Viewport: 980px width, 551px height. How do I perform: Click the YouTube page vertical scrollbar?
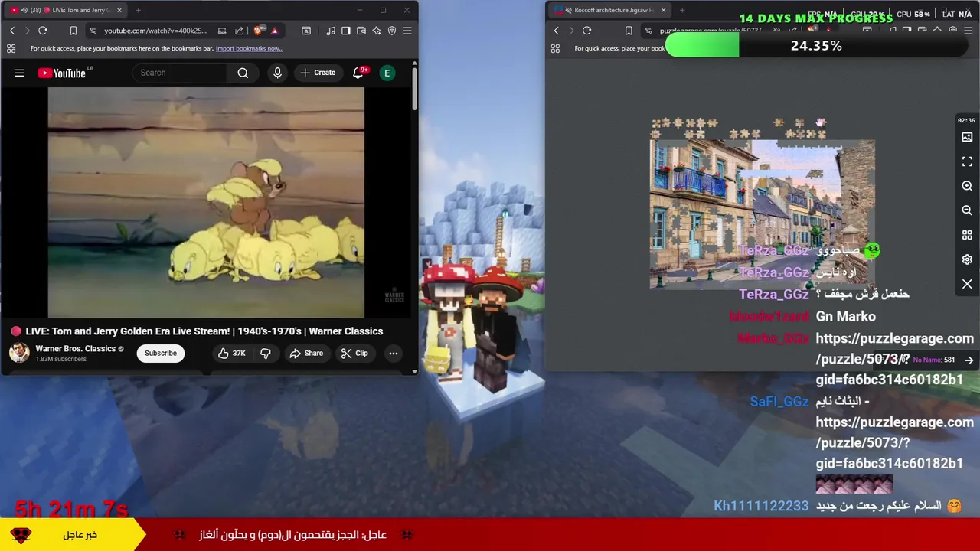coord(414,88)
